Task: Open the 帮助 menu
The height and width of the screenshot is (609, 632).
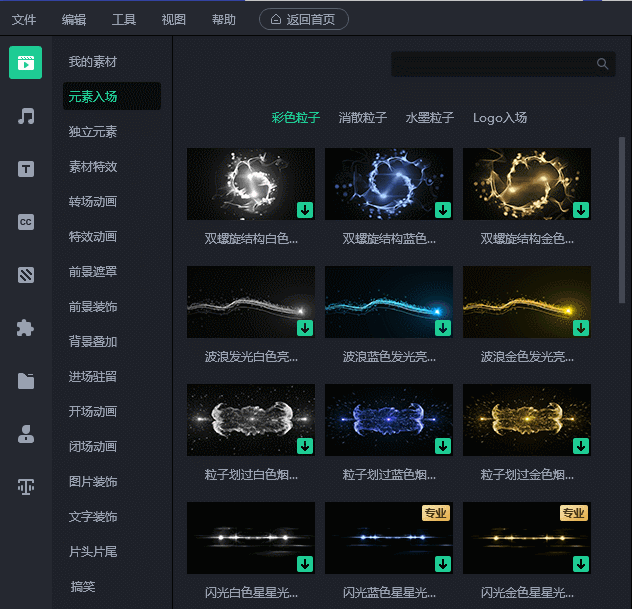Action: pos(224,19)
